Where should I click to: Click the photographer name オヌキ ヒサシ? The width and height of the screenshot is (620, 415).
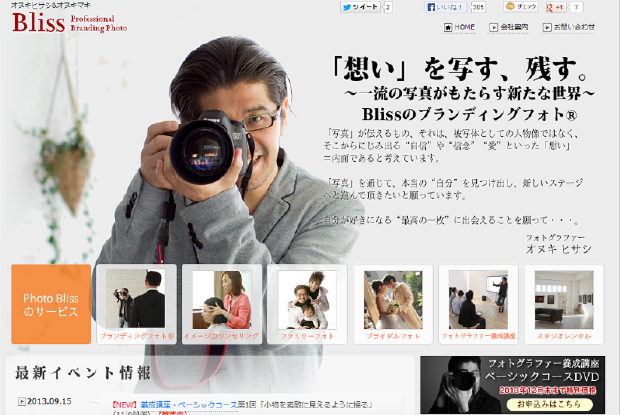pyautogui.click(x=559, y=249)
